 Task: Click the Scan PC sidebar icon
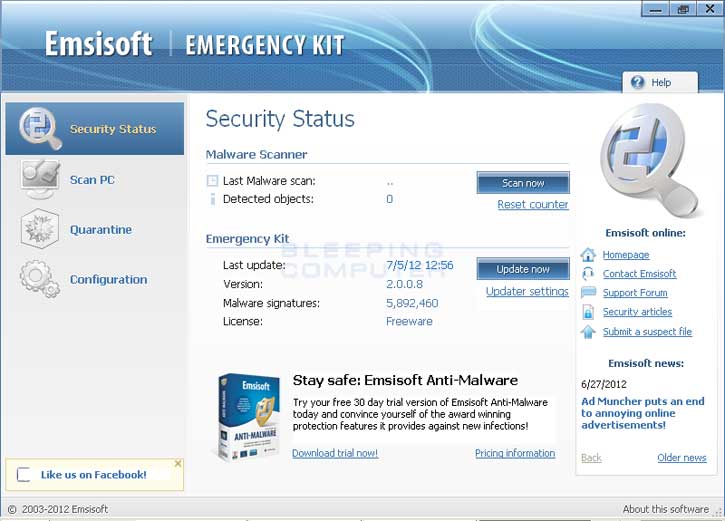coord(41,179)
